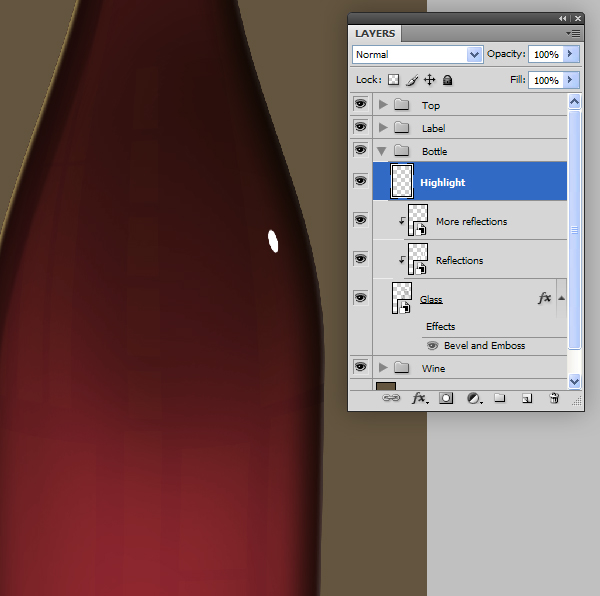Toggle visibility of Highlight layer

tap(360, 181)
